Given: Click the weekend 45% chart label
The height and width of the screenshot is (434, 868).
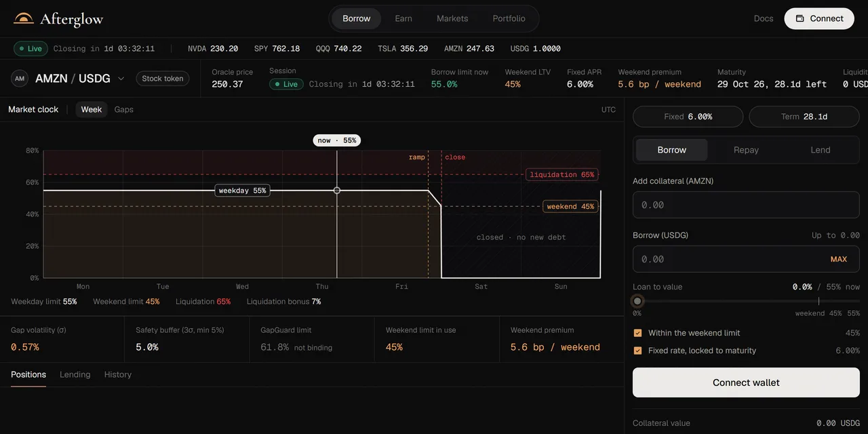Looking at the screenshot, I should 570,206.
